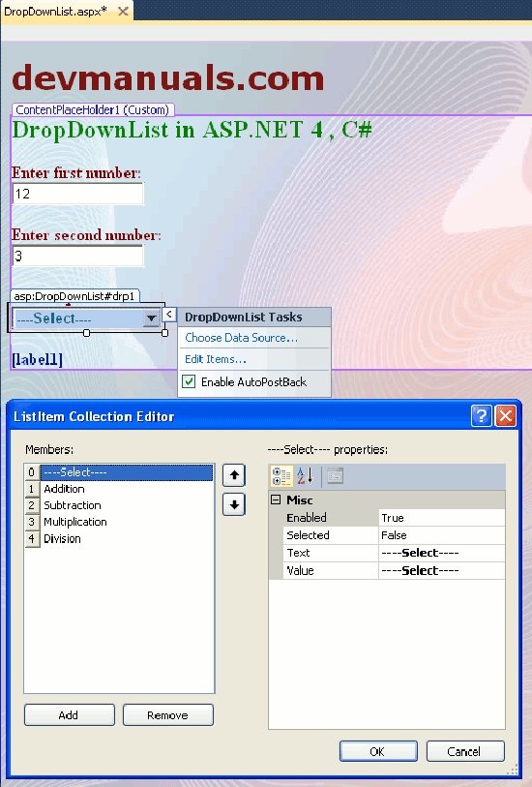Viewport: 532px width, 787px height.
Task: Click index 4 button in Members list
Action: (x=32, y=538)
